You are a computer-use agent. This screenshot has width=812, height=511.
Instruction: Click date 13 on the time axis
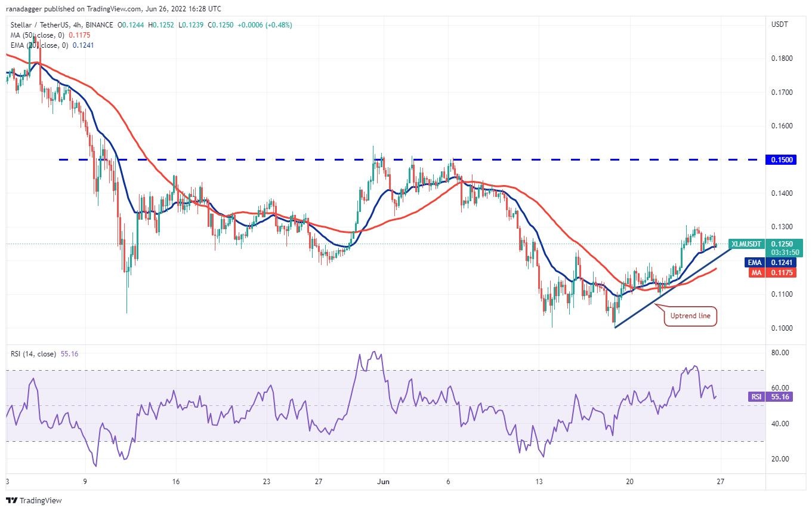pos(539,481)
